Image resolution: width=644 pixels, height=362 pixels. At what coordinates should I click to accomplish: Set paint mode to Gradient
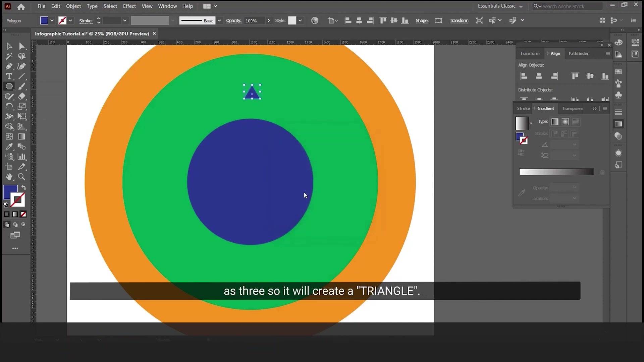[15, 215]
